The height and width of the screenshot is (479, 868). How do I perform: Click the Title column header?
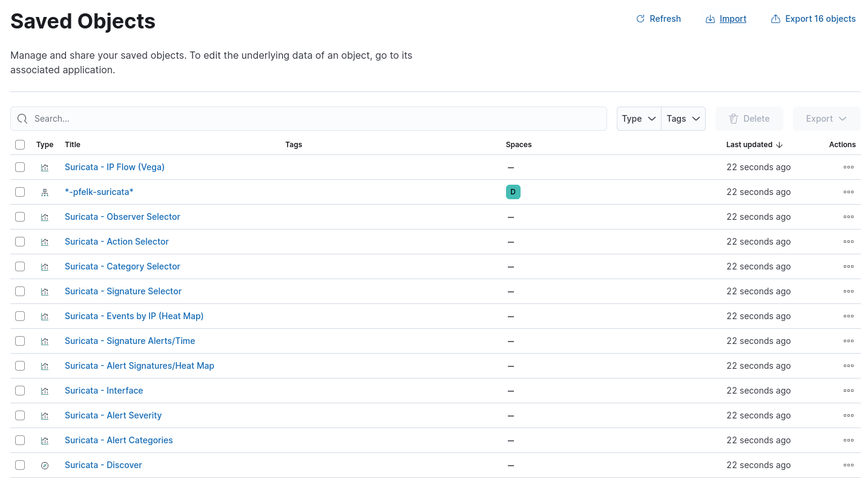click(73, 145)
